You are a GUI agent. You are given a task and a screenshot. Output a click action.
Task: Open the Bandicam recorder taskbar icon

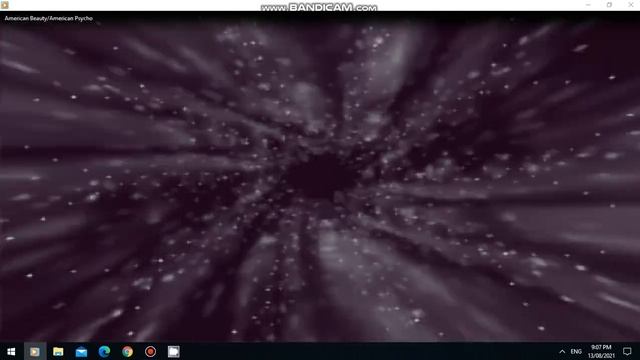coord(151,351)
